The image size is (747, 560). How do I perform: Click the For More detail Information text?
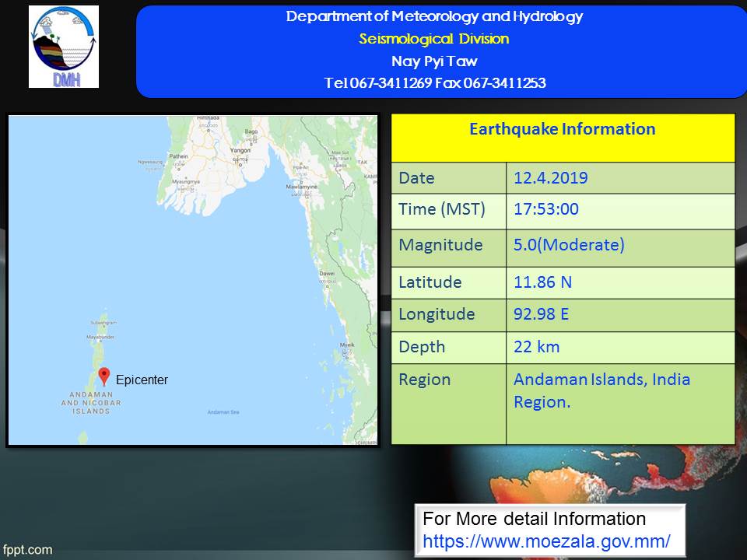tap(534, 519)
